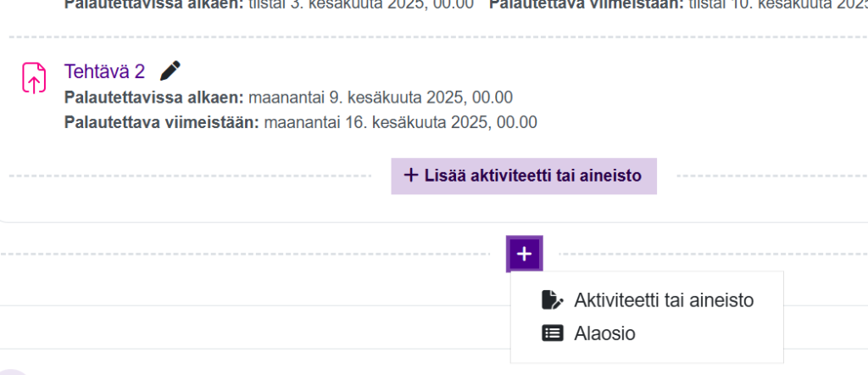This screenshot has width=868, height=375.
Task: Click the cut-off Palautettava viimeistään text at the top
Action: [x=587, y=3]
